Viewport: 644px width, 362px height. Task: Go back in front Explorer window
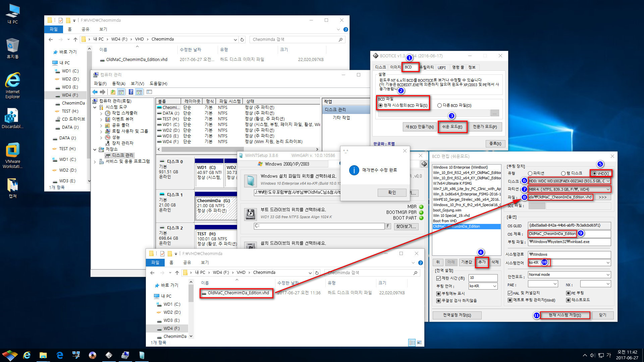(x=152, y=273)
